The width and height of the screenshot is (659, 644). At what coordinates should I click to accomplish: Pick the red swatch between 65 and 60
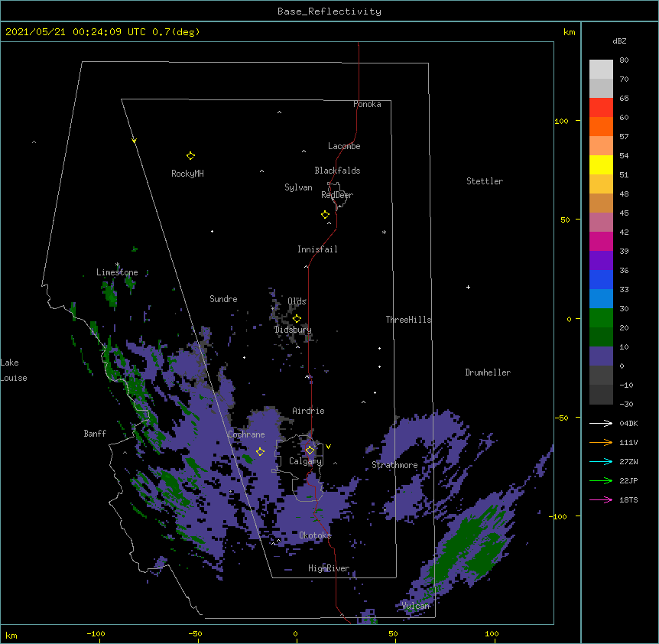[x=601, y=107]
